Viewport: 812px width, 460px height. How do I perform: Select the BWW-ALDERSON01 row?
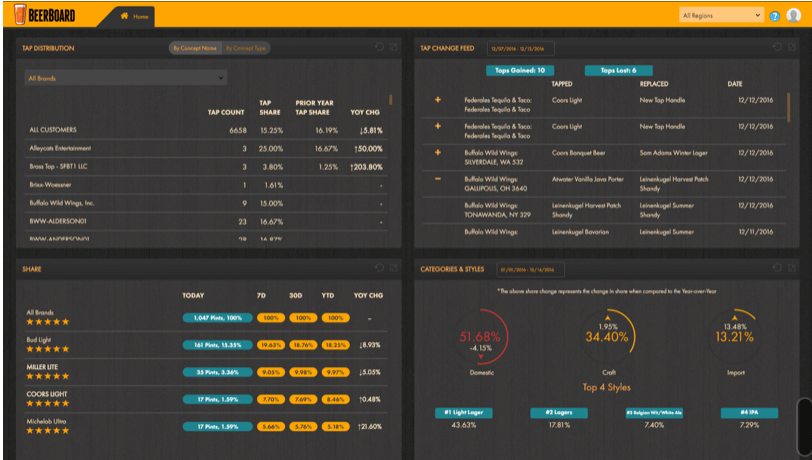(206, 221)
